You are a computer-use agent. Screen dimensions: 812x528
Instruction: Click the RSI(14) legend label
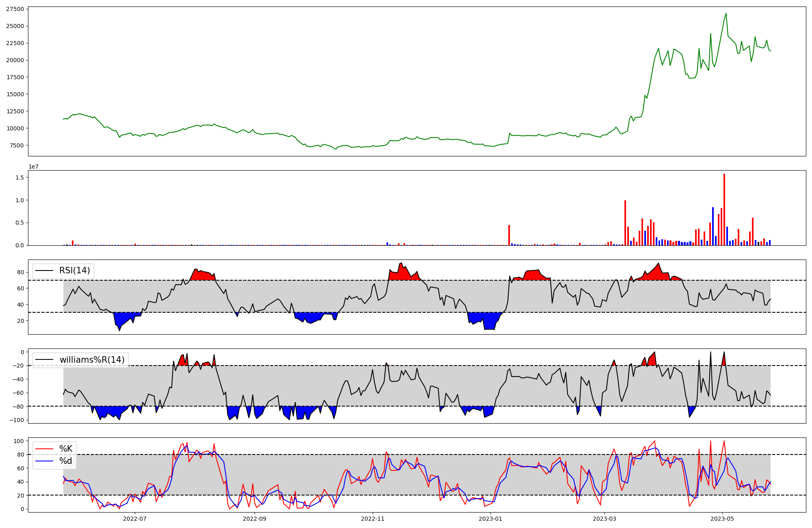click(x=75, y=270)
